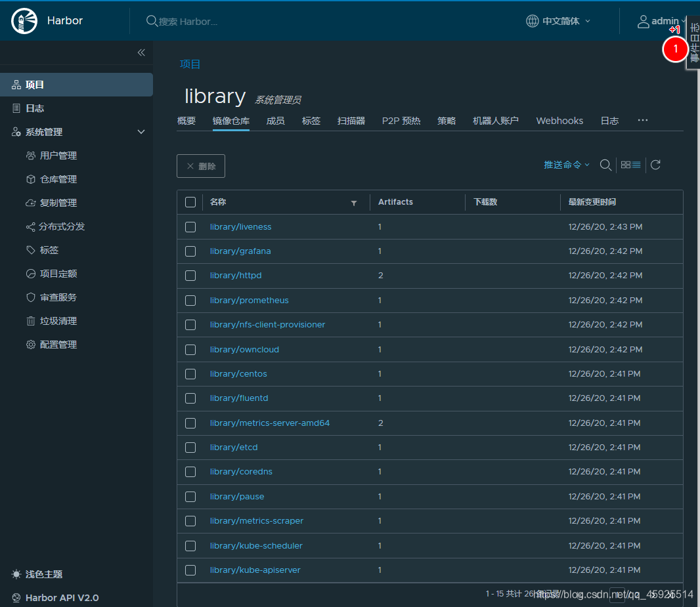
Task: Switch to card view icon
Action: (625, 165)
